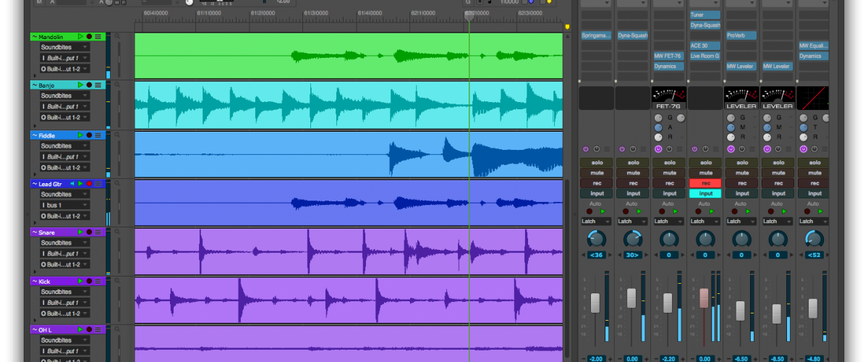Click the waveform icon beside Snare
The height and width of the screenshot is (362, 868).
coord(34,232)
